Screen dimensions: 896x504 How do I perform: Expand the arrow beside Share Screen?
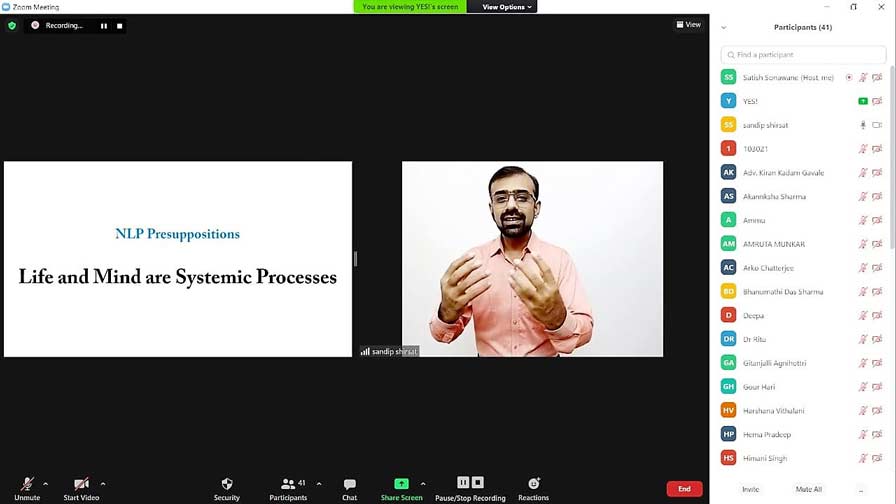(x=423, y=484)
